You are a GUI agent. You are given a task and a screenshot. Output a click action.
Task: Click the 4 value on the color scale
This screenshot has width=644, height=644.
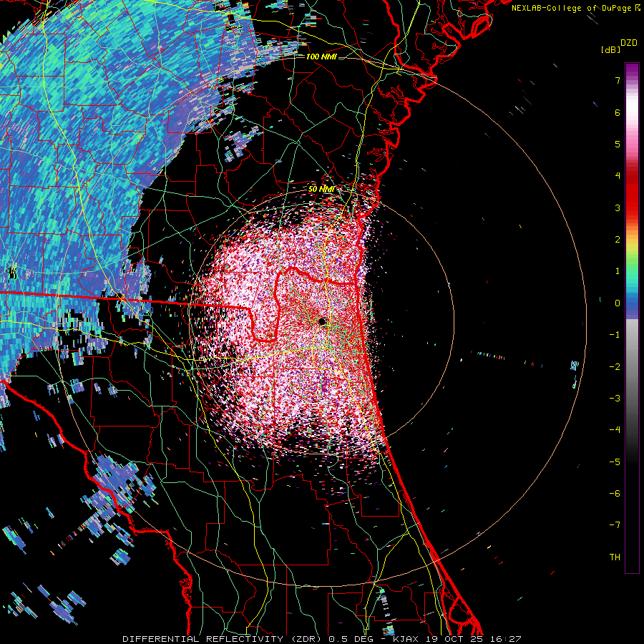tap(618, 176)
